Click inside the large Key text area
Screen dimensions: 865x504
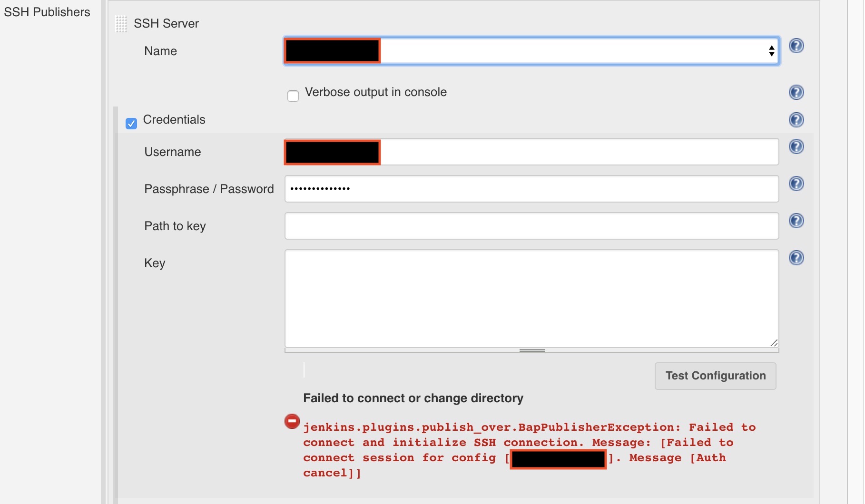[531, 299]
